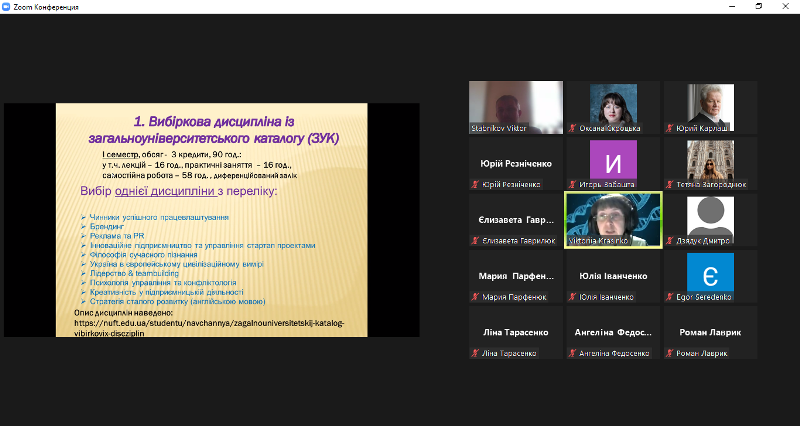
Task: Click muted mic icon beside Игорь Забошта
Action: (572, 184)
